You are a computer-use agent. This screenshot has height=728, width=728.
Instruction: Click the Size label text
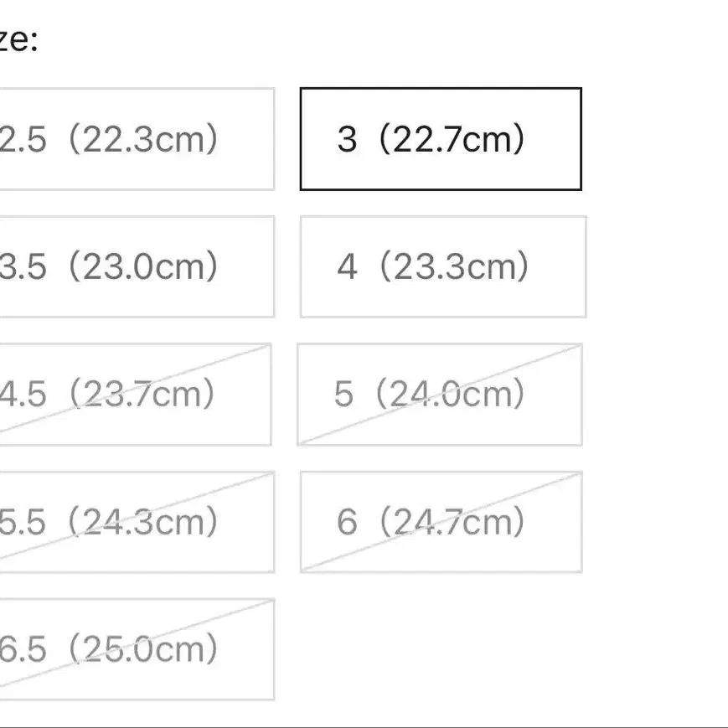[17, 40]
